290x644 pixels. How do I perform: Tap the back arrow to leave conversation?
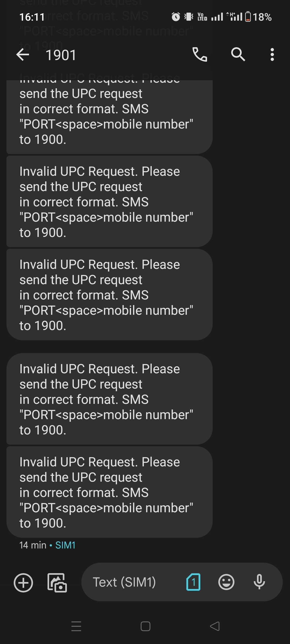[x=23, y=55]
